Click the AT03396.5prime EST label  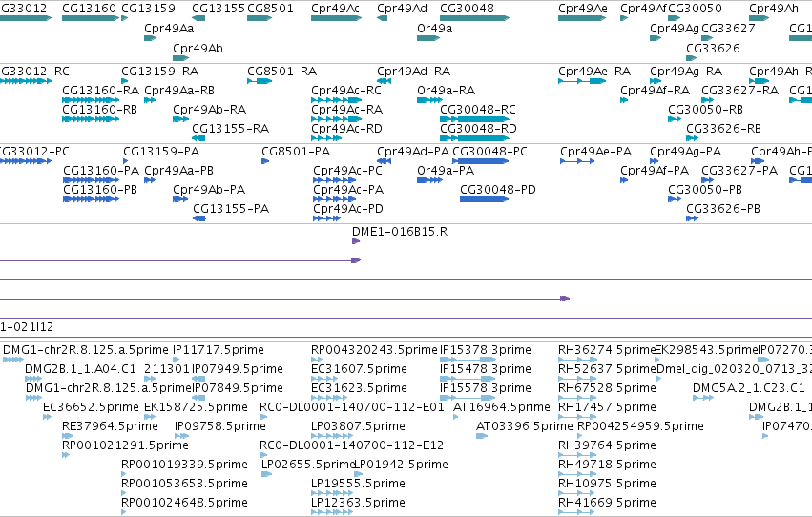point(524,426)
